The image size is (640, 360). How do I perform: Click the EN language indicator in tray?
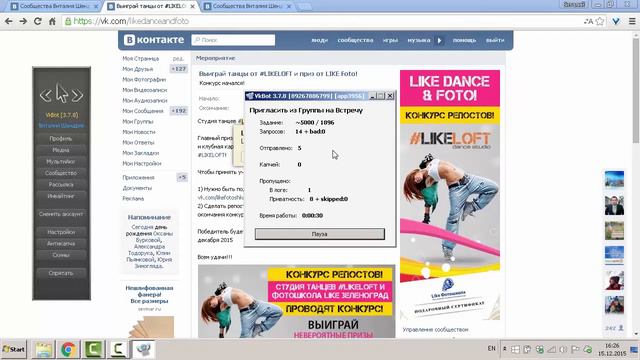pyautogui.click(x=491, y=349)
